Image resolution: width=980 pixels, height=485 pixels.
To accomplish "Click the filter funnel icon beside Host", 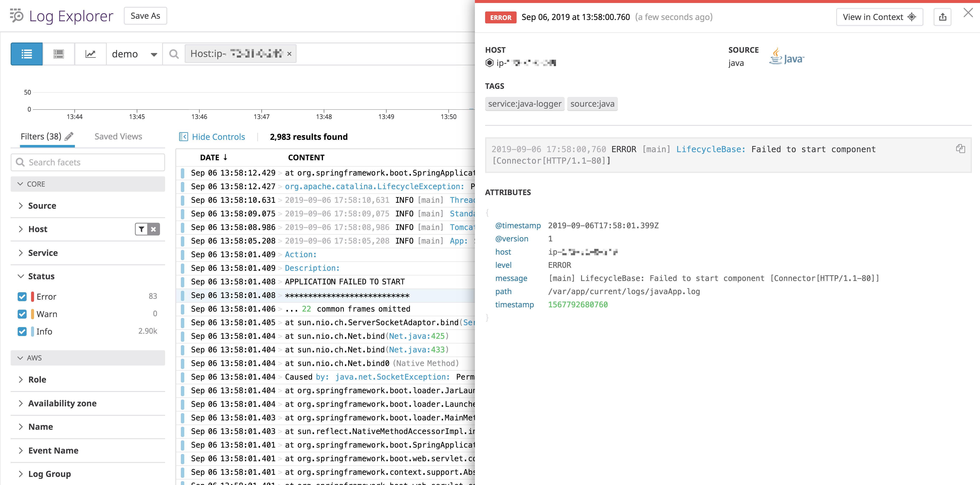I will tap(141, 229).
